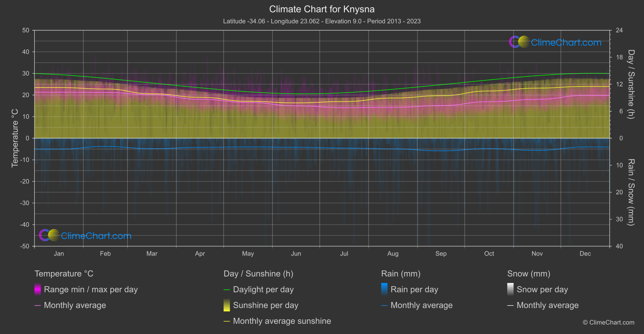Toggle the temperature Monthly average legend entry
Screen dimensions: 644x334
coord(75,305)
